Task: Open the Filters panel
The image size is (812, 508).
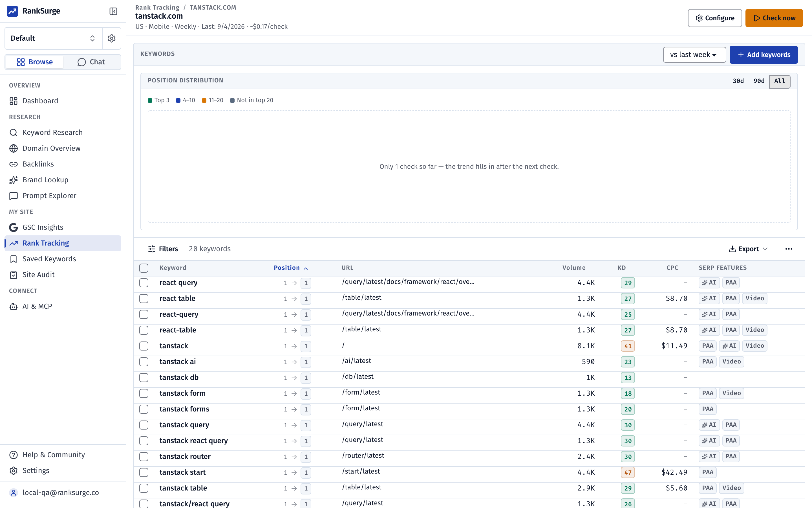Action: click(163, 249)
